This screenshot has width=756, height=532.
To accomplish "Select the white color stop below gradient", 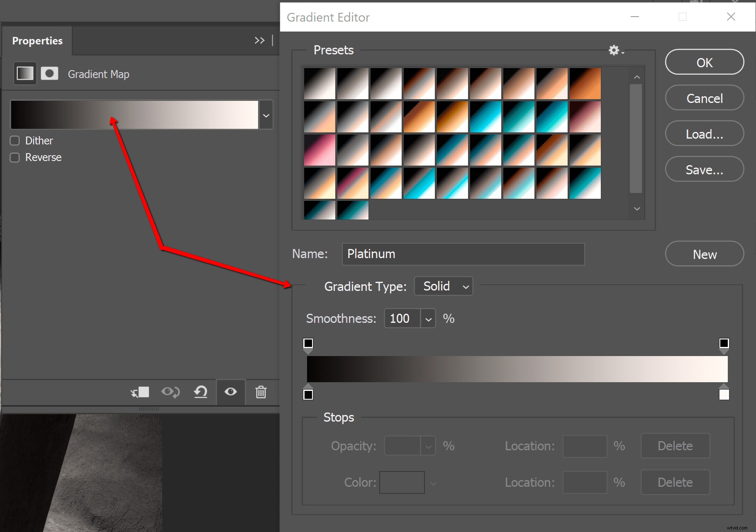I will [724, 393].
